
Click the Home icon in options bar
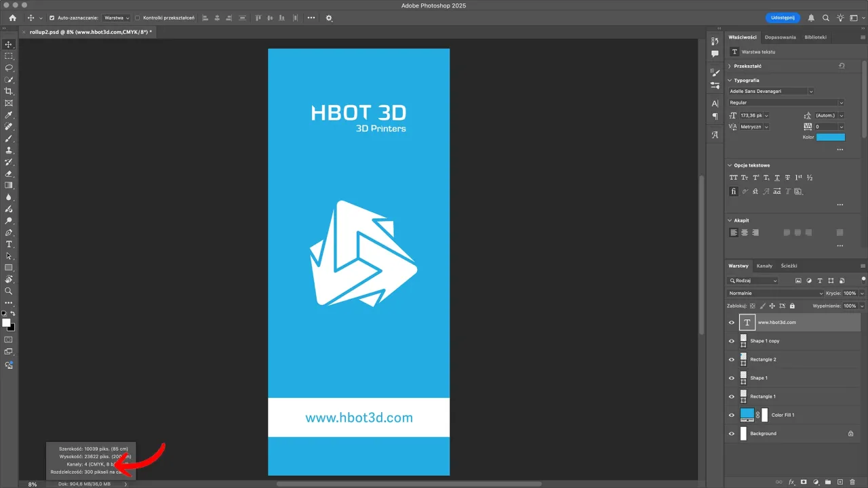(x=12, y=18)
